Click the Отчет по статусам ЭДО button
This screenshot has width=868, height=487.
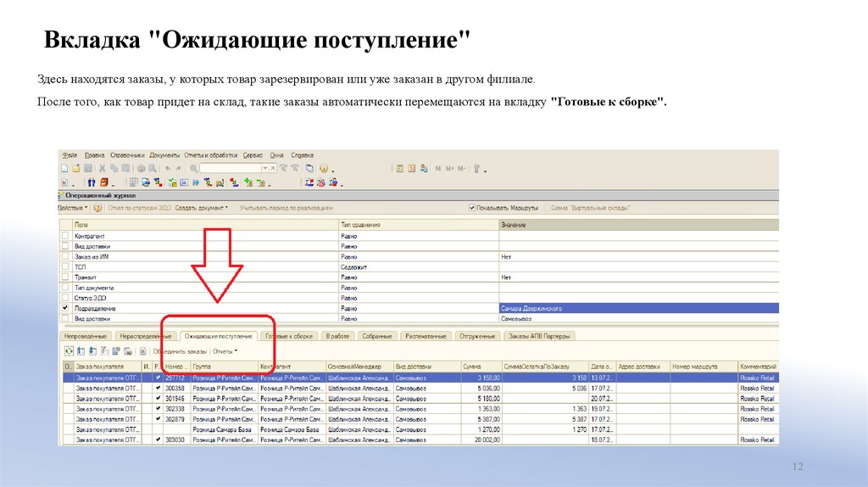point(140,208)
